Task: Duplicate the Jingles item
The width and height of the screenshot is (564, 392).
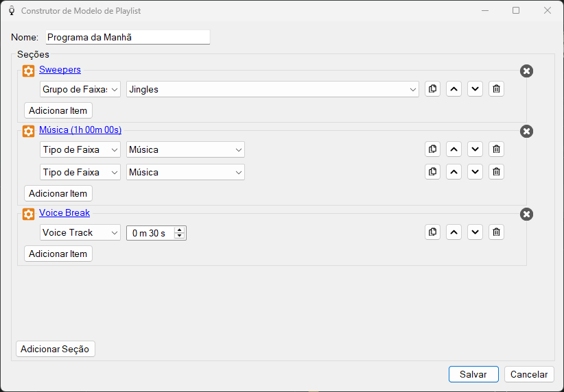Action: (x=432, y=88)
